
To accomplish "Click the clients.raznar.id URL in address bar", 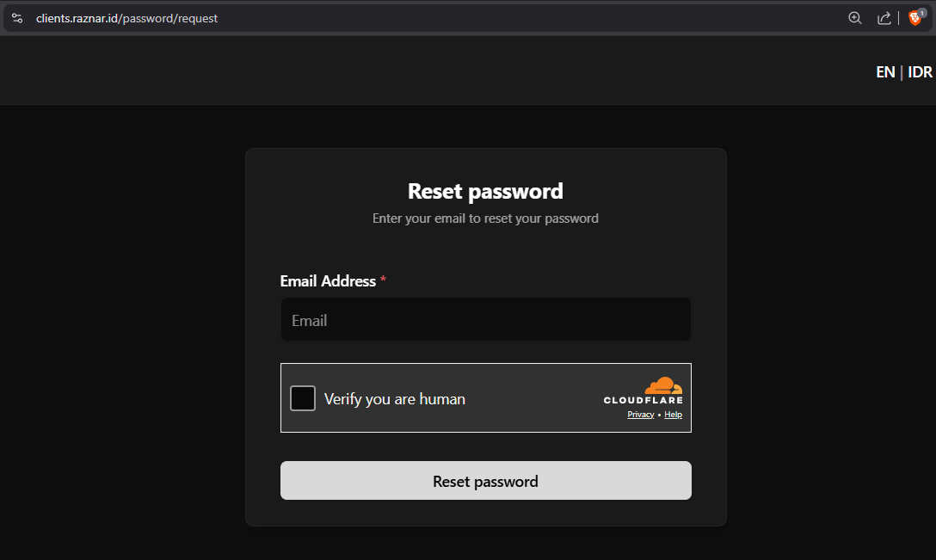I will 126,18.
